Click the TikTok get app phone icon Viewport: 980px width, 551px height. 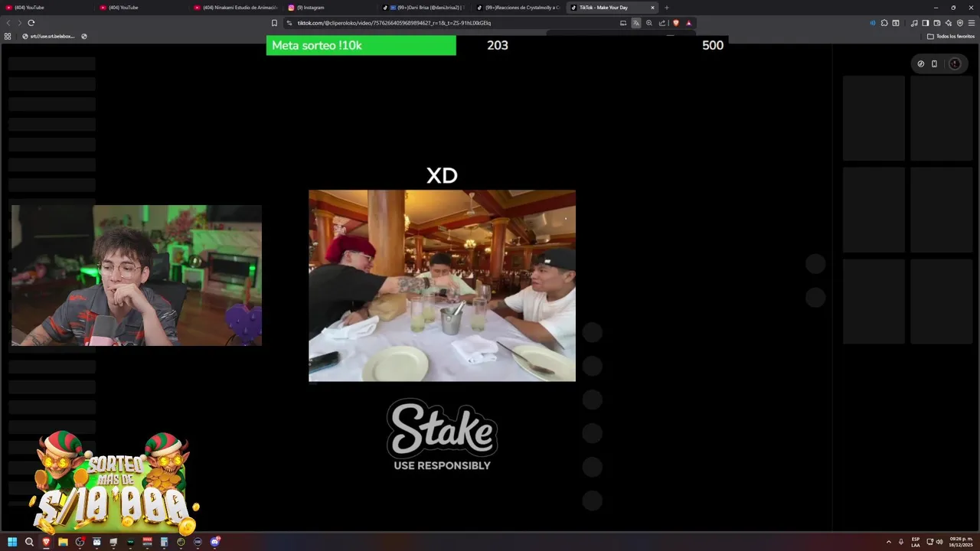(934, 64)
